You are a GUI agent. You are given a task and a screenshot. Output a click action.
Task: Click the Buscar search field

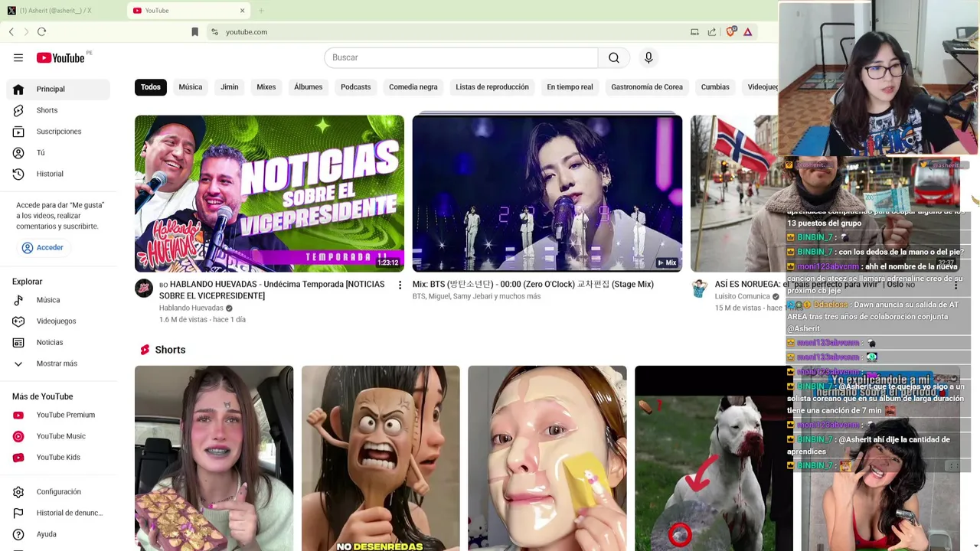[x=461, y=57]
